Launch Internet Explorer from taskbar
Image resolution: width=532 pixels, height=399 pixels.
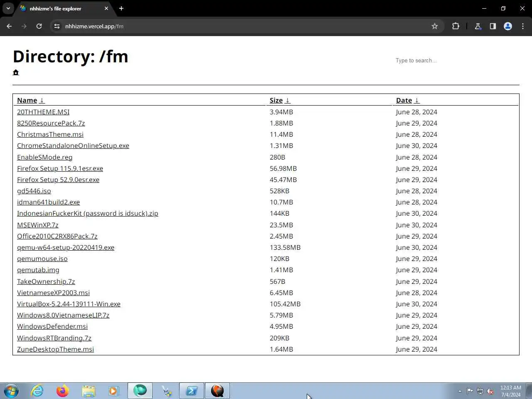click(37, 391)
